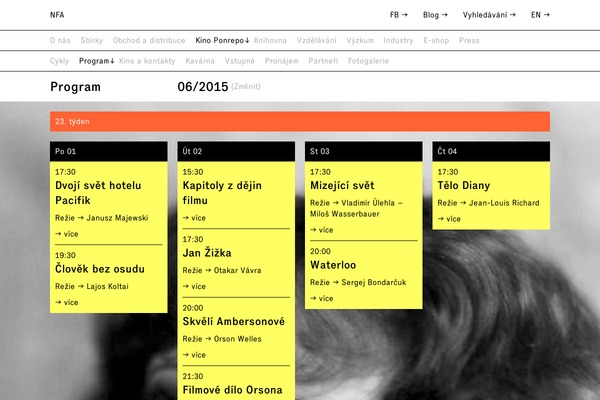This screenshot has height=400, width=600.
Task: Go to the Blog link
Action: coord(435,15)
